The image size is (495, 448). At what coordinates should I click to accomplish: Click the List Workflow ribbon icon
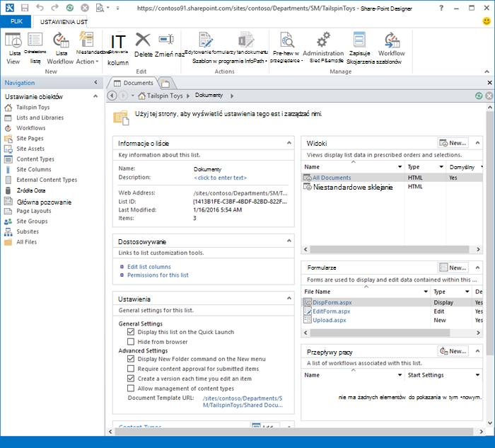click(61, 40)
